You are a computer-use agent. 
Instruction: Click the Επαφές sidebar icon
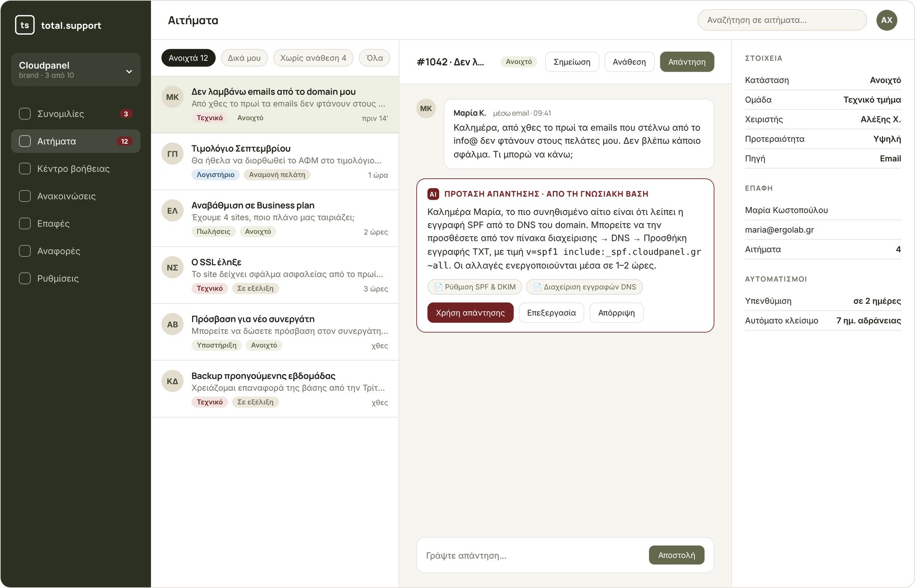click(25, 224)
